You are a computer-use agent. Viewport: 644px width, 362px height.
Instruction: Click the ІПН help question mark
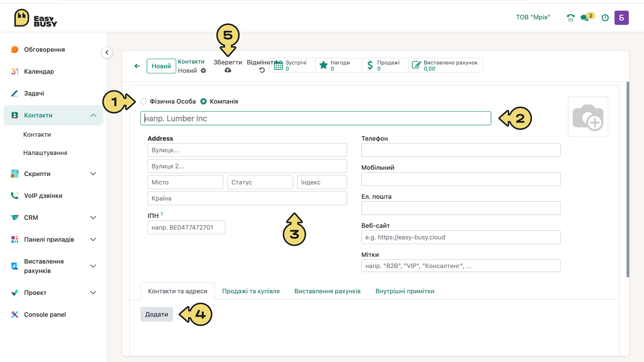point(162,214)
